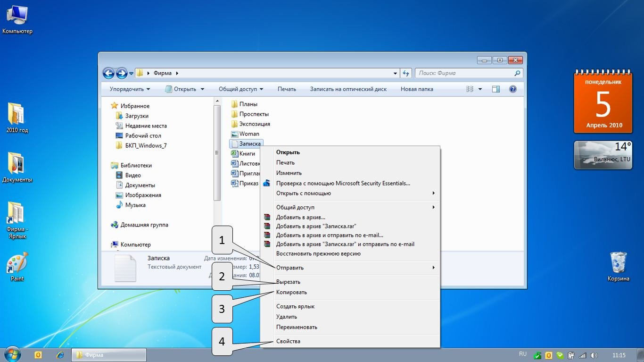Select Загрузки in the navigation pane
The width and height of the screenshot is (644, 362).
point(137,116)
